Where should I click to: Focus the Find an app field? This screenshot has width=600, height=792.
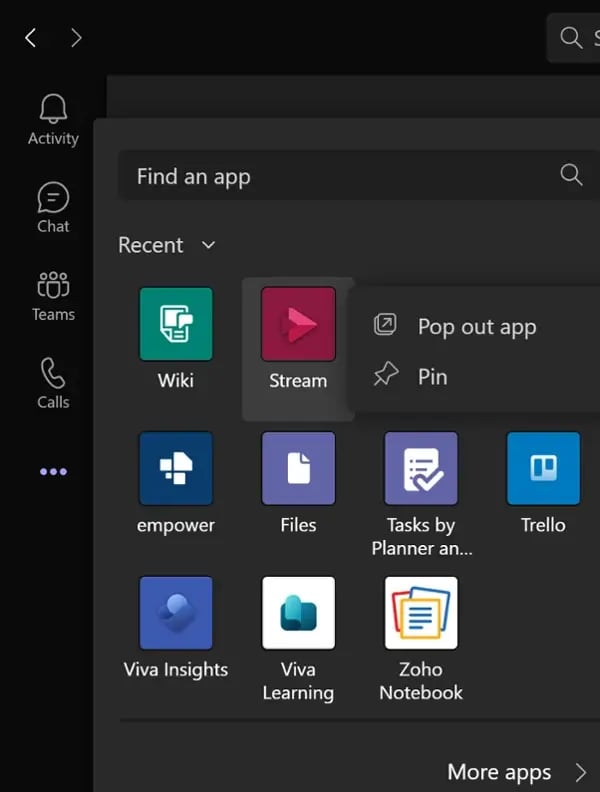tap(360, 176)
